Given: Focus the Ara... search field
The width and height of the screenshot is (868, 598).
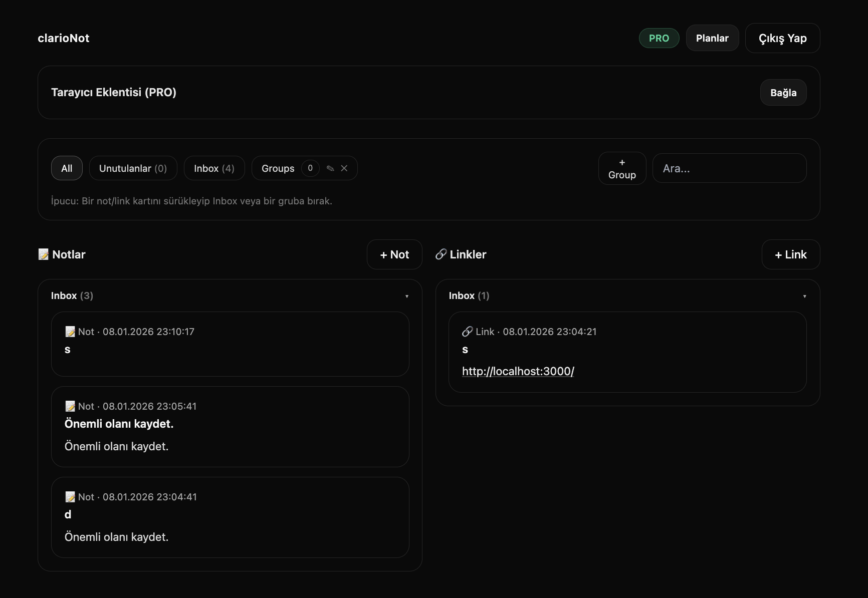Looking at the screenshot, I should click(x=729, y=168).
